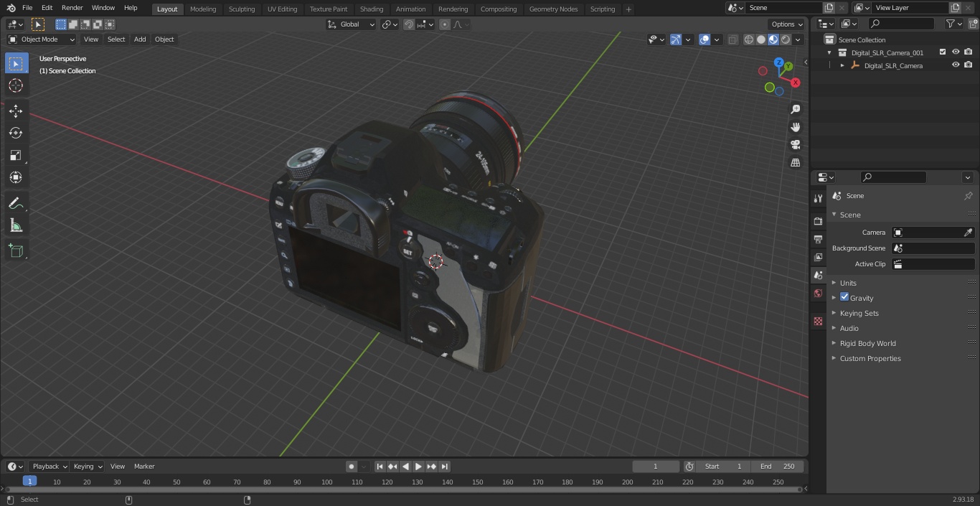Select the Cursor tool
The image size is (980, 506).
point(16,86)
